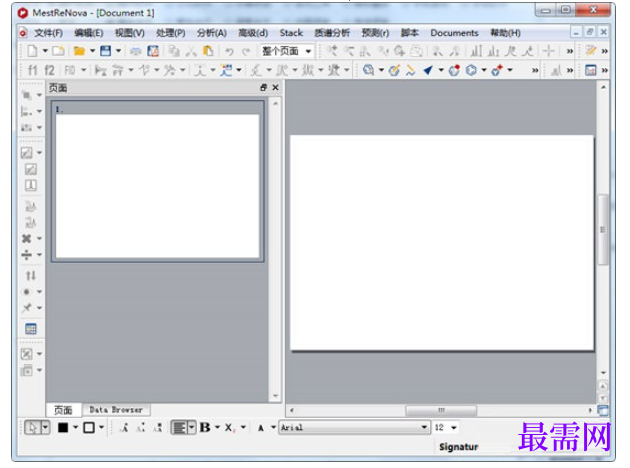Click the X cross icon in sidebar

pos(27,239)
